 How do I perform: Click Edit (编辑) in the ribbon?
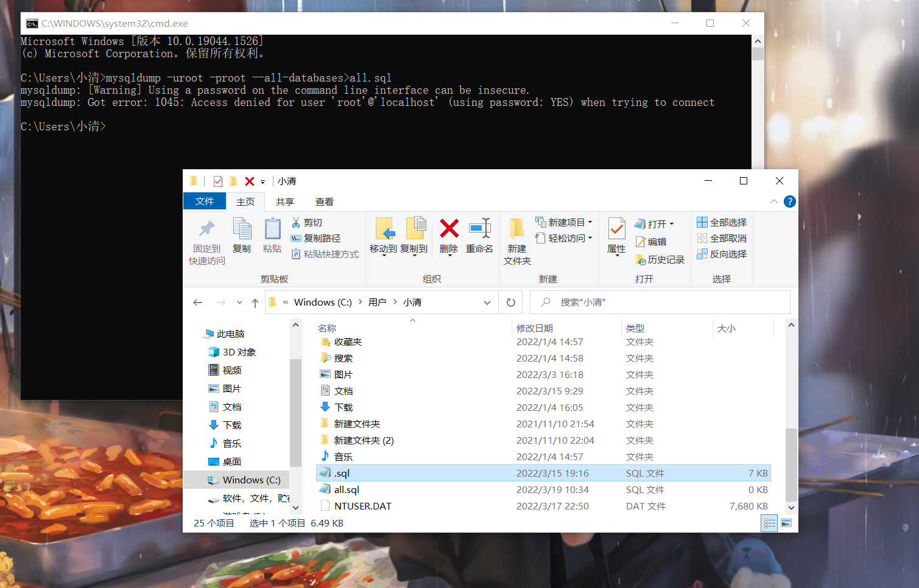click(651, 242)
